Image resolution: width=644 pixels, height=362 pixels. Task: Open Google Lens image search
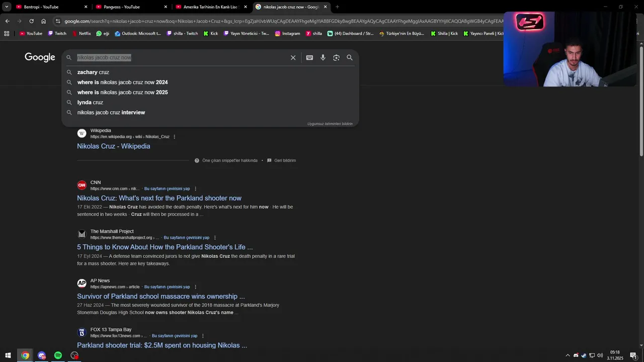coord(336,58)
